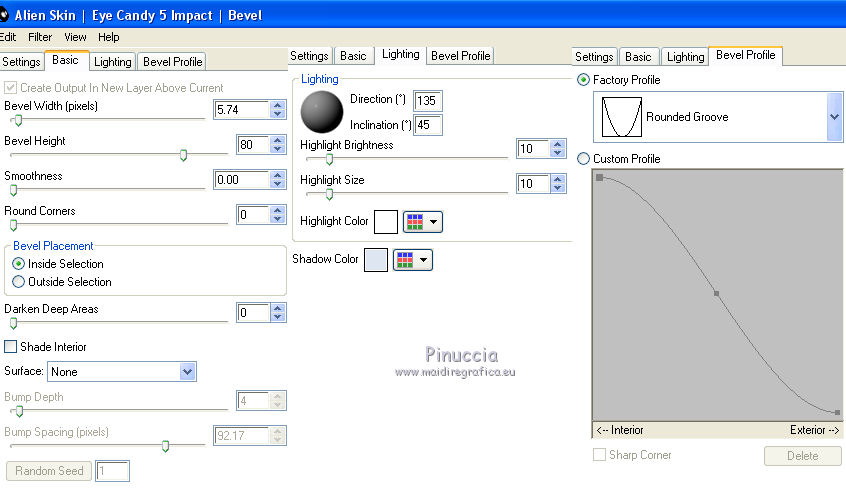
Task: Click the Highlight Color white swatch
Action: point(386,222)
